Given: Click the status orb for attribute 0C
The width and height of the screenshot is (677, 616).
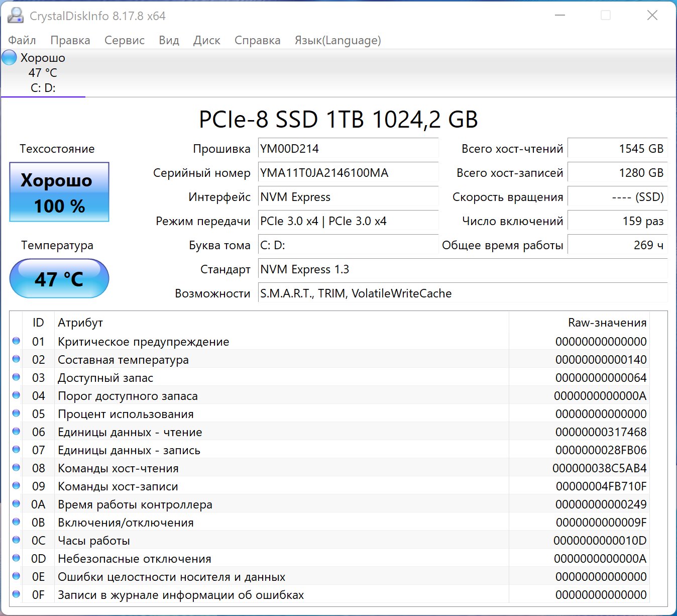Looking at the screenshot, I should [x=16, y=540].
